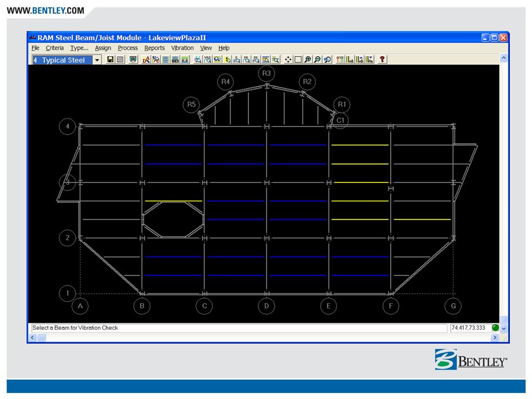Click the 'SCI' toolbar icon

point(175,60)
